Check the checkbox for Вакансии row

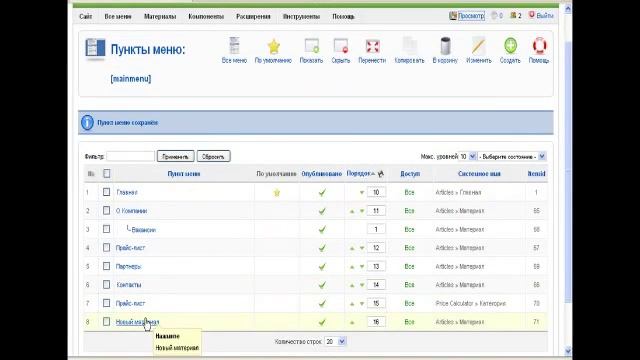107,229
